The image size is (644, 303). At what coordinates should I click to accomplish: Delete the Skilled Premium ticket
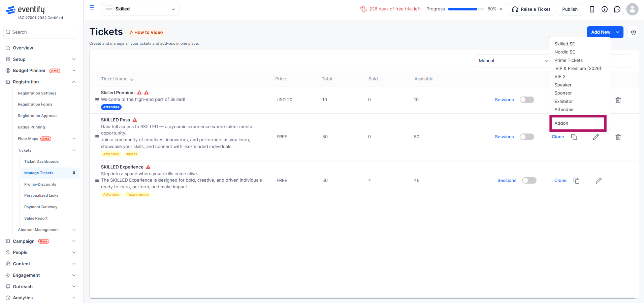coord(618,100)
